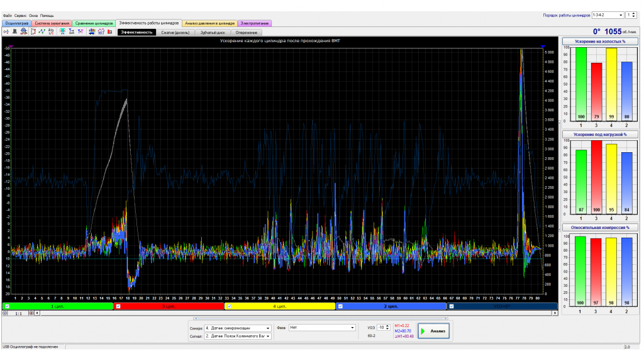Click the USB Осциллограф не подключен status
644x351 pixels.
click(30, 347)
